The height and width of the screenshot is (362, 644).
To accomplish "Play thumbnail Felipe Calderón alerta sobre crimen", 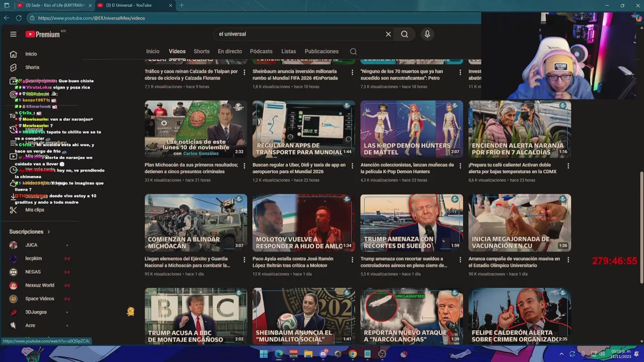I will [x=520, y=316].
